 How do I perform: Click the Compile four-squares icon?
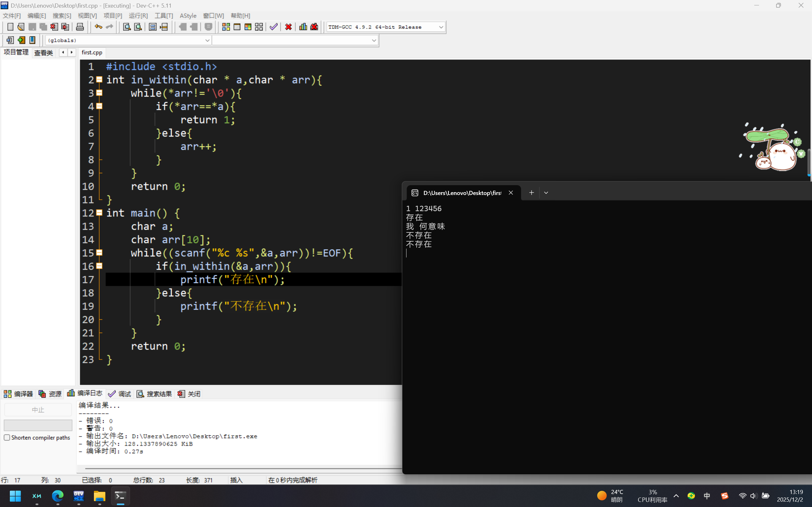(x=226, y=27)
